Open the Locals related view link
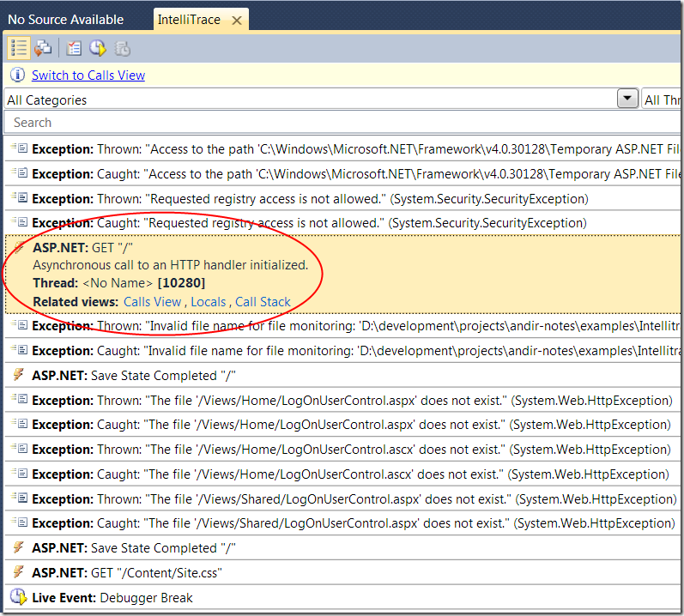The width and height of the screenshot is (684, 616). 208,302
